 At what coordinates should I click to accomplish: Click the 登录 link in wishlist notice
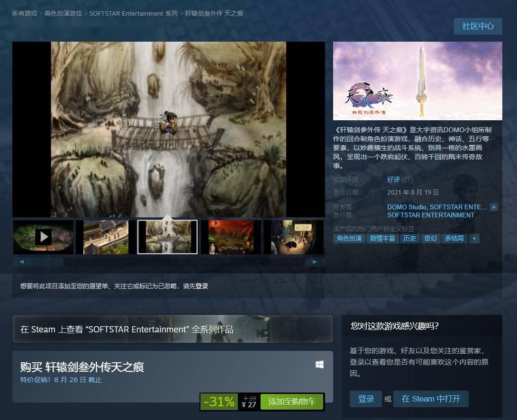pos(202,286)
